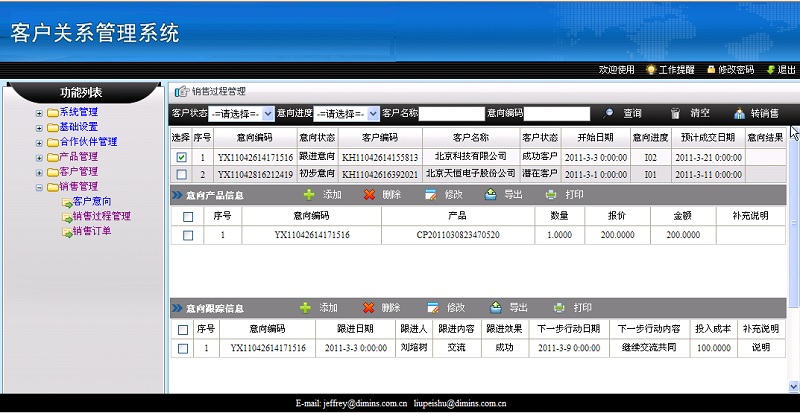Tick the select-all checkbox in 意向产品信息 header
Viewport: 800px width, 413px height.
point(188,216)
